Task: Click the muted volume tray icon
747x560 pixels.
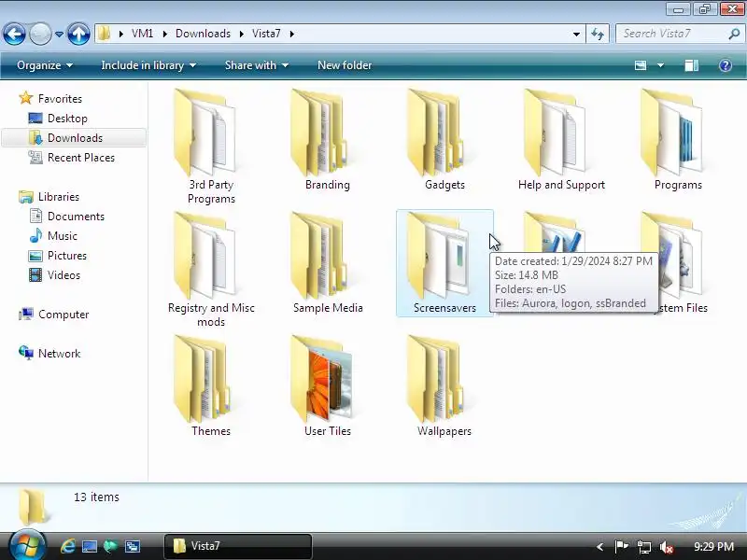Action: pos(666,547)
